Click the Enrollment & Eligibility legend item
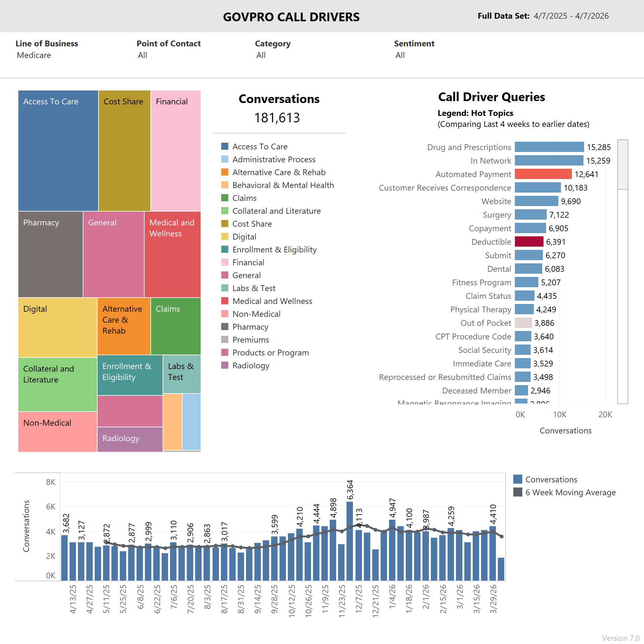 (274, 250)
